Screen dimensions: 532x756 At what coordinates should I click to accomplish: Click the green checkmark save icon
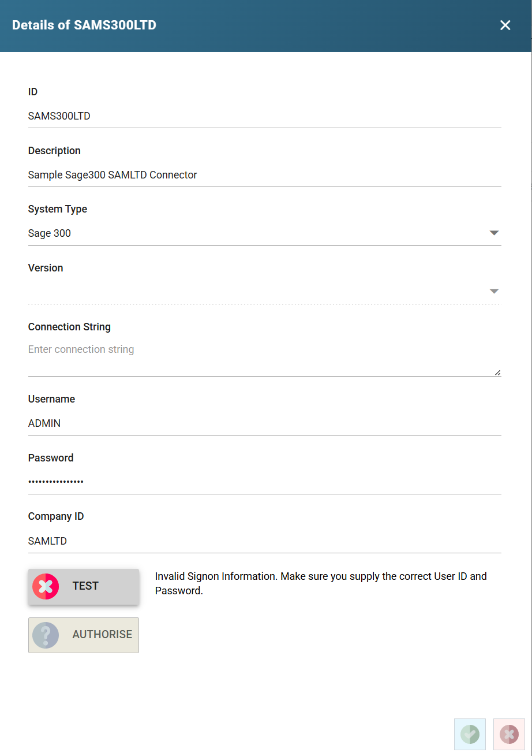[x=470, y=734]
